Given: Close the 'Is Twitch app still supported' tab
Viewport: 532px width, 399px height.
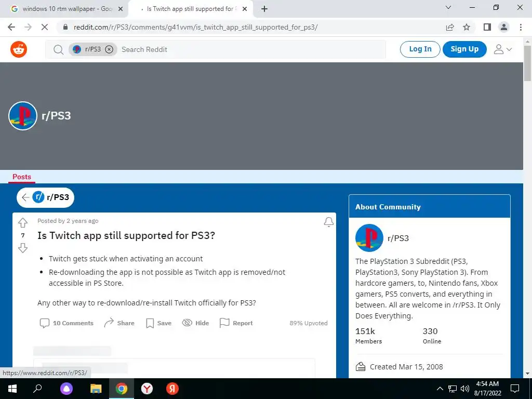Looking at the screenshot, I should click(x=245, y=9).
